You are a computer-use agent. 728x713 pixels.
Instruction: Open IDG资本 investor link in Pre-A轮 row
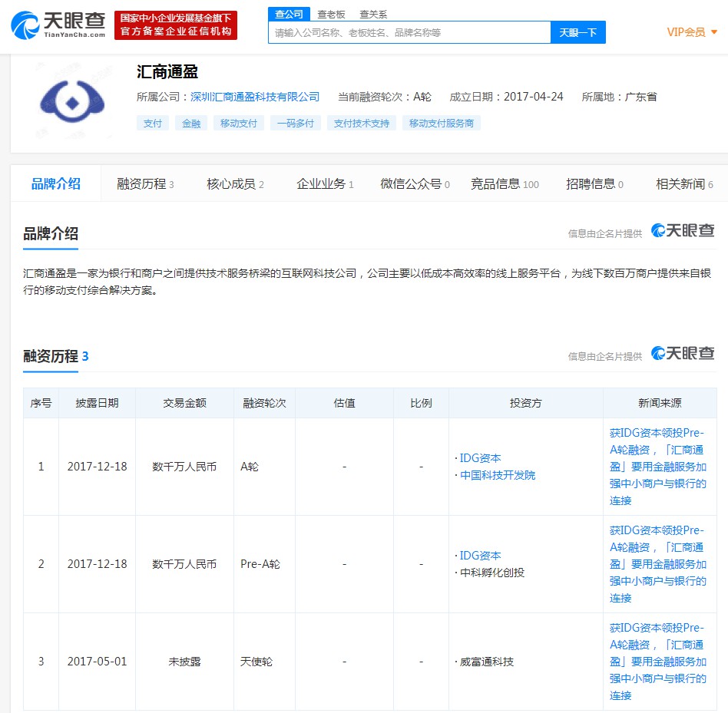click(x=480, y=555)
